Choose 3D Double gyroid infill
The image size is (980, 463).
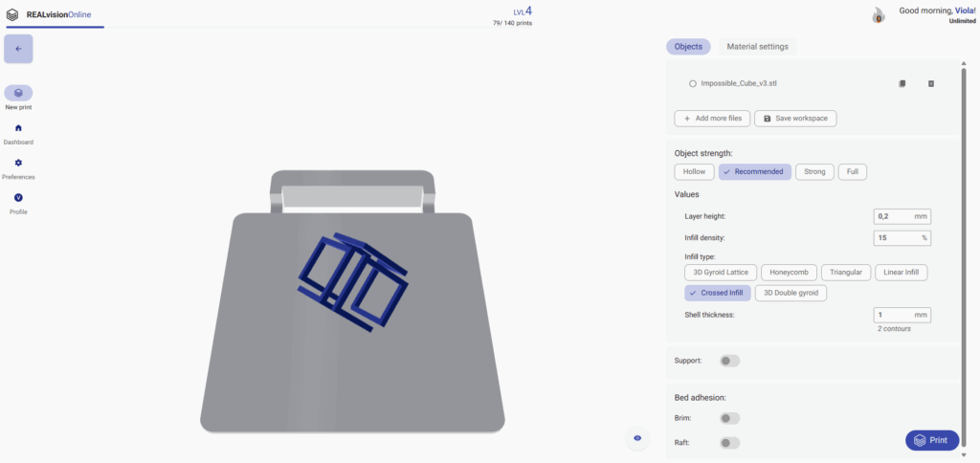click(x=791, y=293)
